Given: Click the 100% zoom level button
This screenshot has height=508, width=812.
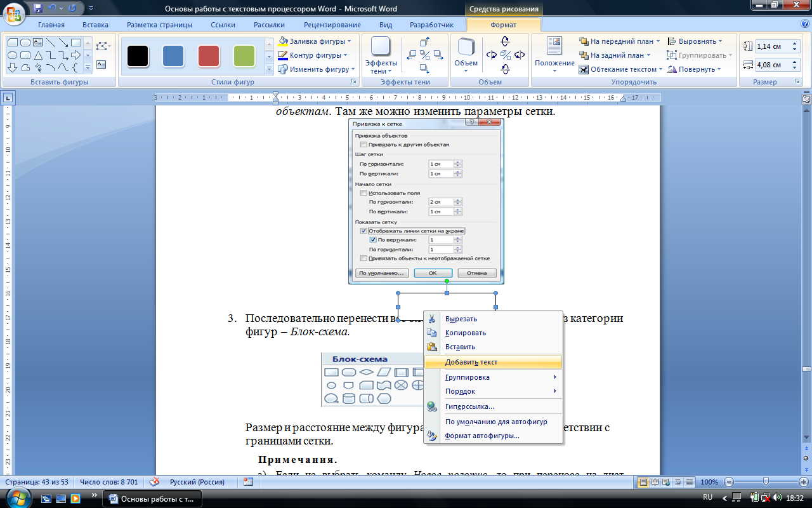Looking at the screenshot, I should pyautogui.click(x=709, y=482).
